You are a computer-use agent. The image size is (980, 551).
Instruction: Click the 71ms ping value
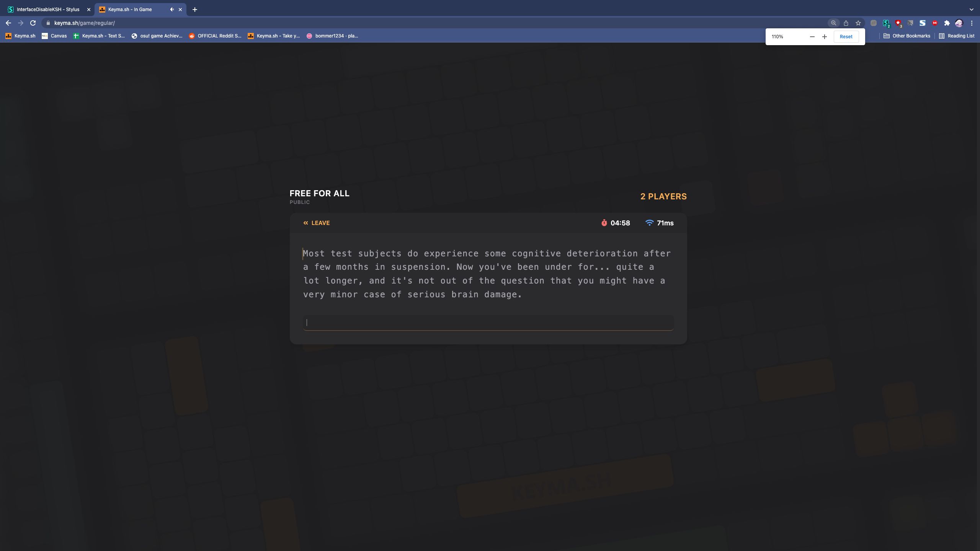pos(665,223)
